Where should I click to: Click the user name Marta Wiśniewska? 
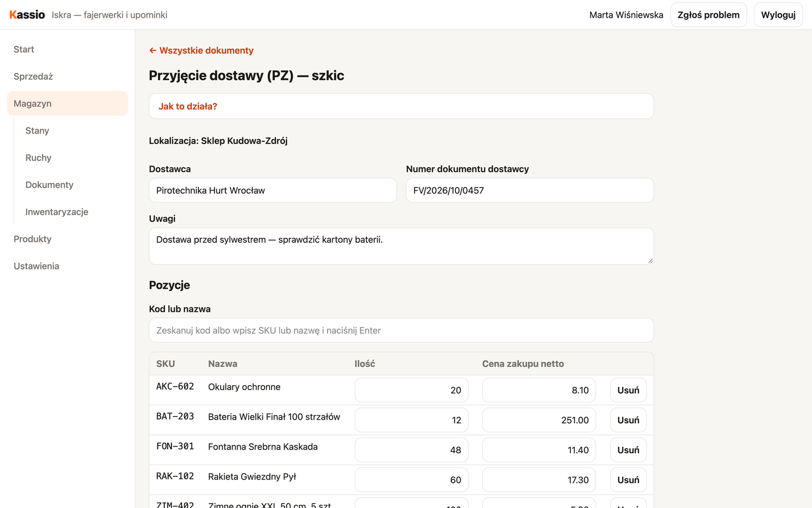626,15
